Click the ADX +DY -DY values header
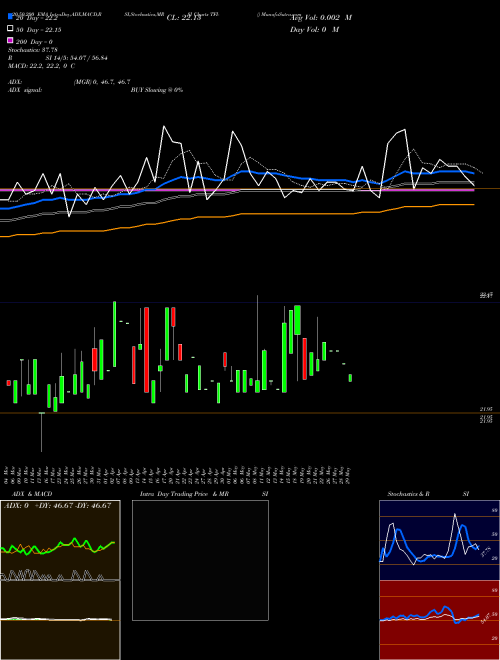The image size is (500, 660). [57, 506]
